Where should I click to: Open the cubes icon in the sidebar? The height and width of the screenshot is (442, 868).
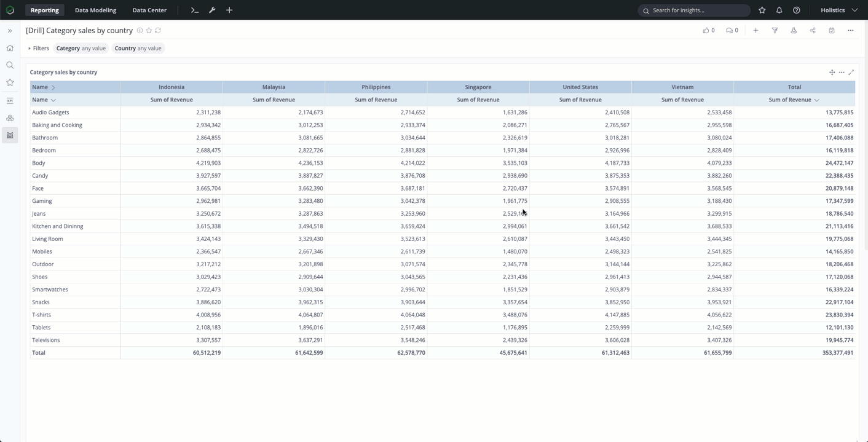click(10, 118)
